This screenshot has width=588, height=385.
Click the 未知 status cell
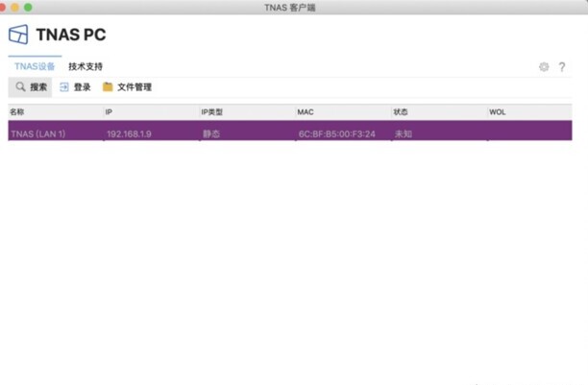(x=404, y=133)
